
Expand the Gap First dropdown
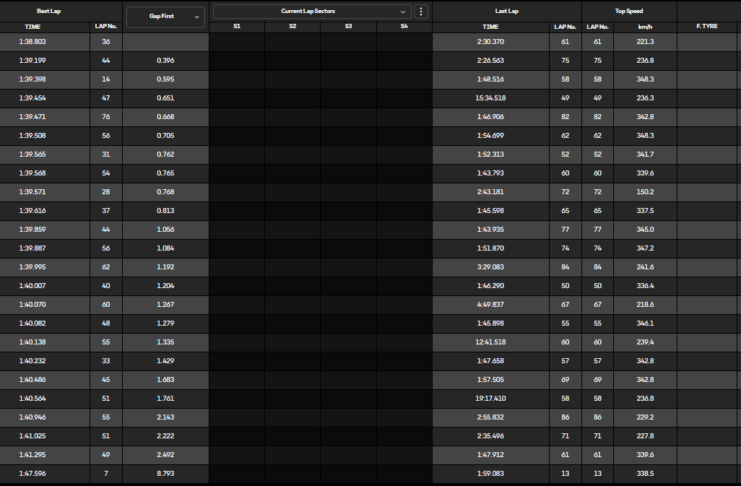[x=166, y=16]
